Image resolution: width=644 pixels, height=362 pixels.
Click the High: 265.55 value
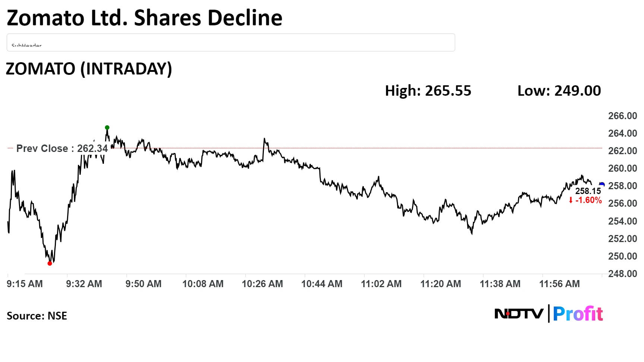pyautogui.click(x=428, y=91)
